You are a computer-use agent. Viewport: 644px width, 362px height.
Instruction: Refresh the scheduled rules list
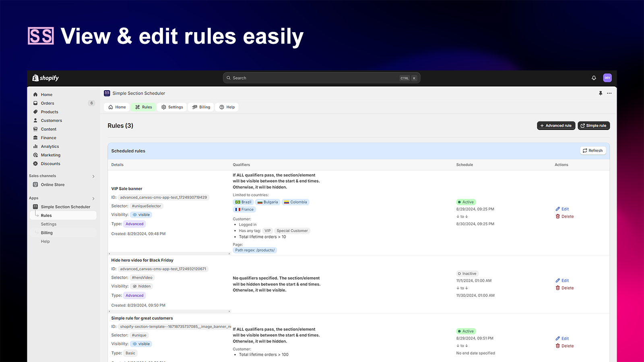point(593,151)
